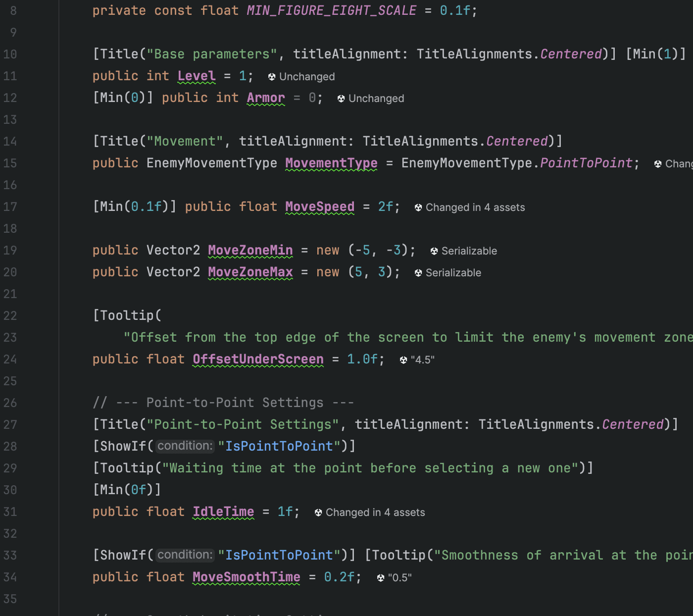Click the IdleTime field name
693x616 pixels.
pos(223,512)
